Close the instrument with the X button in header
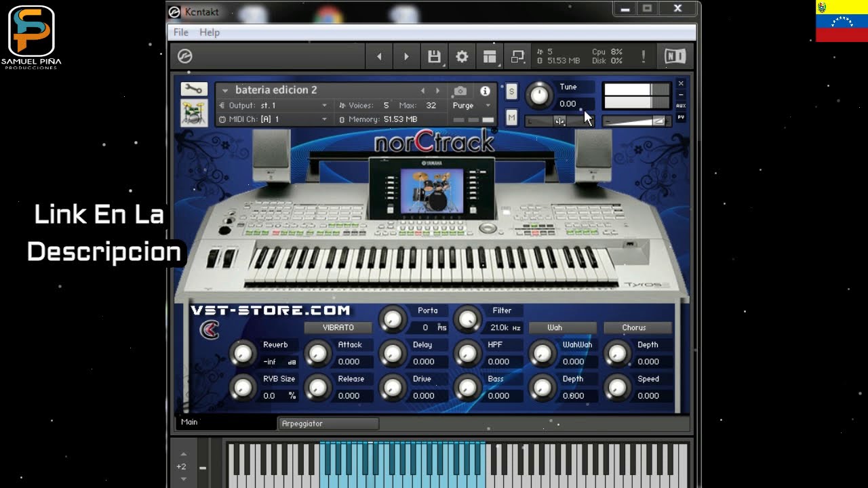The width and height of the screenshot is (868, 488). point(681,83)
